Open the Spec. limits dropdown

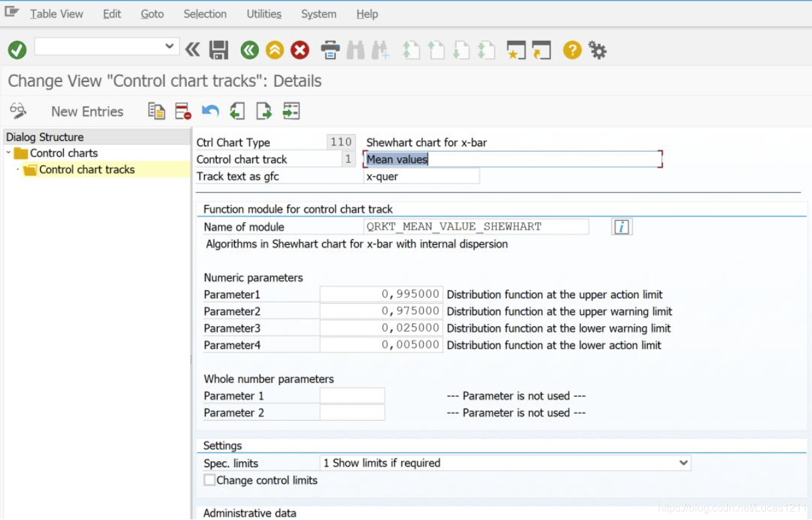click(x=683, y=463)
